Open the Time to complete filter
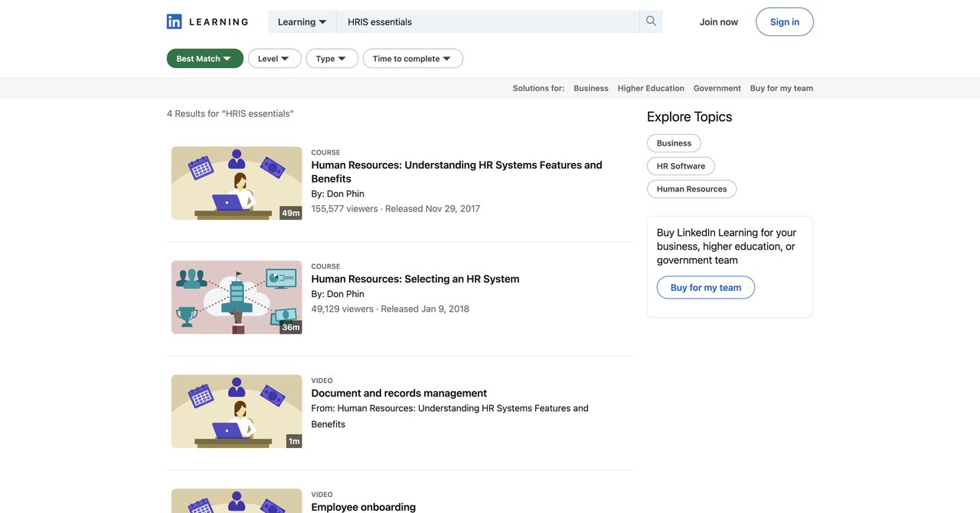Image resolution: width=980 pixels, height=513 pixels. [413, 58]
